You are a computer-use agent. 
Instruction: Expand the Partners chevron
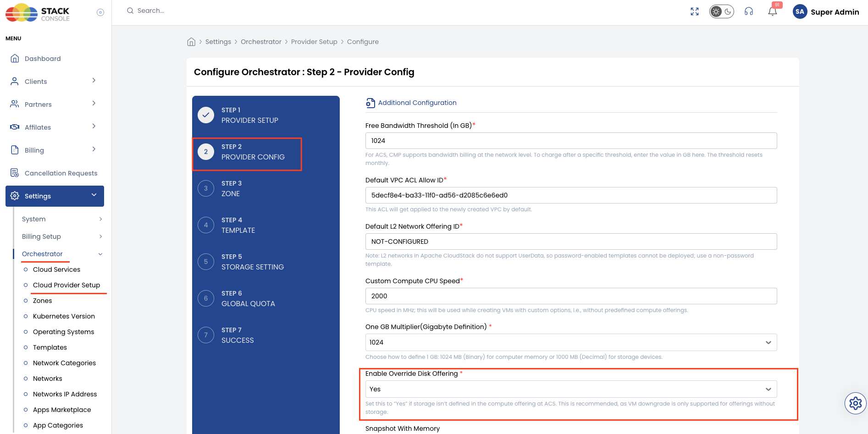point(94,103)
